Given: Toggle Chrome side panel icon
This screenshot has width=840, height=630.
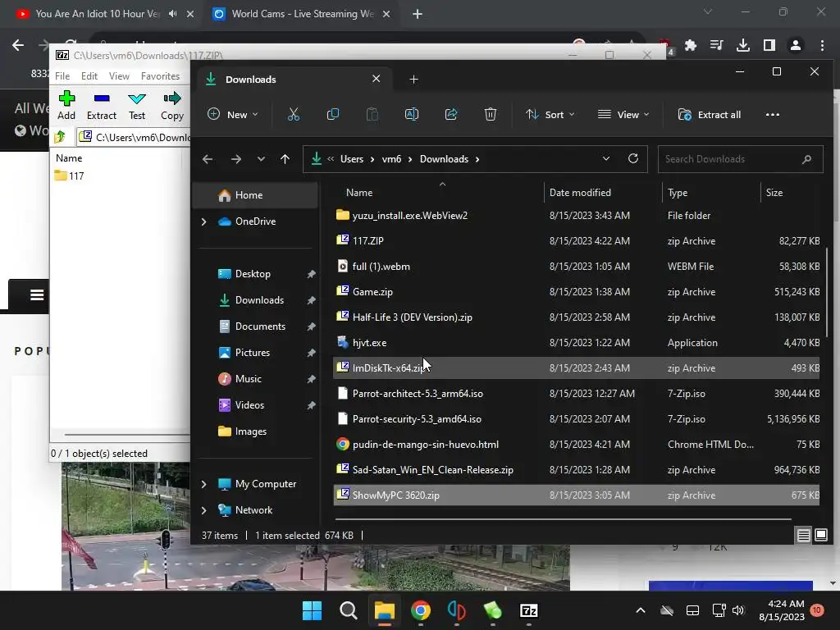Looking at the screenshot, I should (x=769, y=46).
